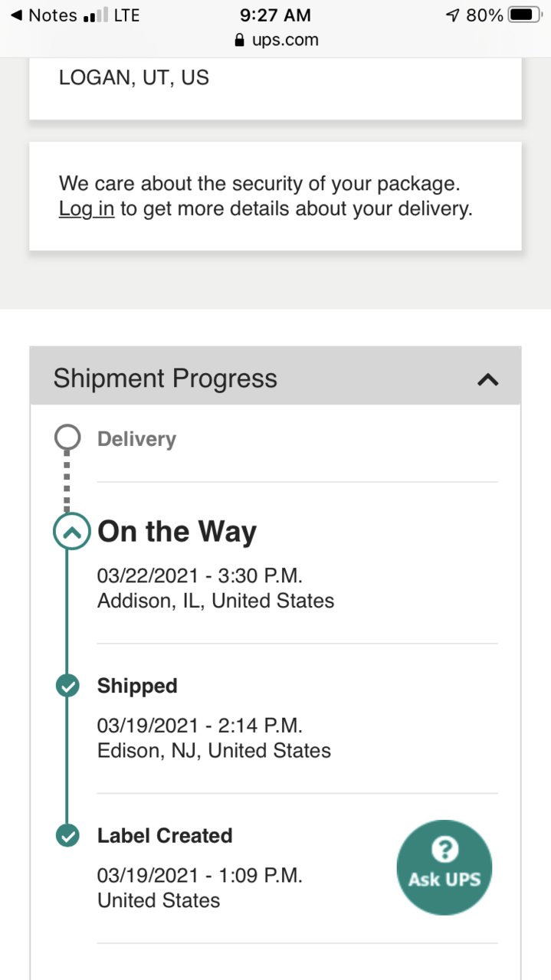Tap the battery icon in status bar
This screenshot has height=980, width=551.
(x=524, y=15)
